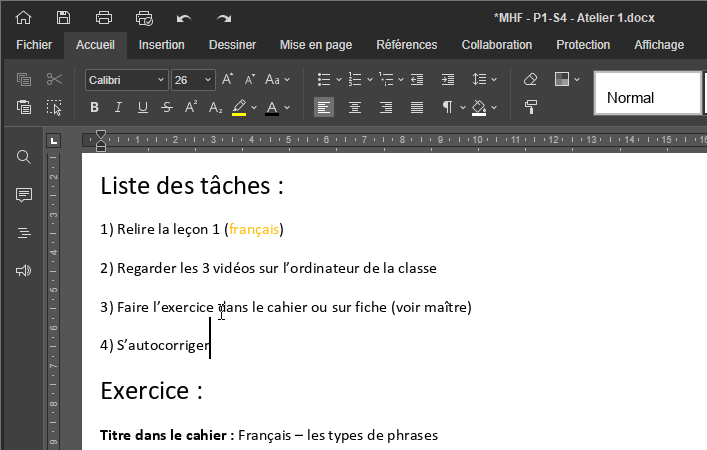The image size is (707, 450).
Task: Center align the text
Action: (355, 107)
